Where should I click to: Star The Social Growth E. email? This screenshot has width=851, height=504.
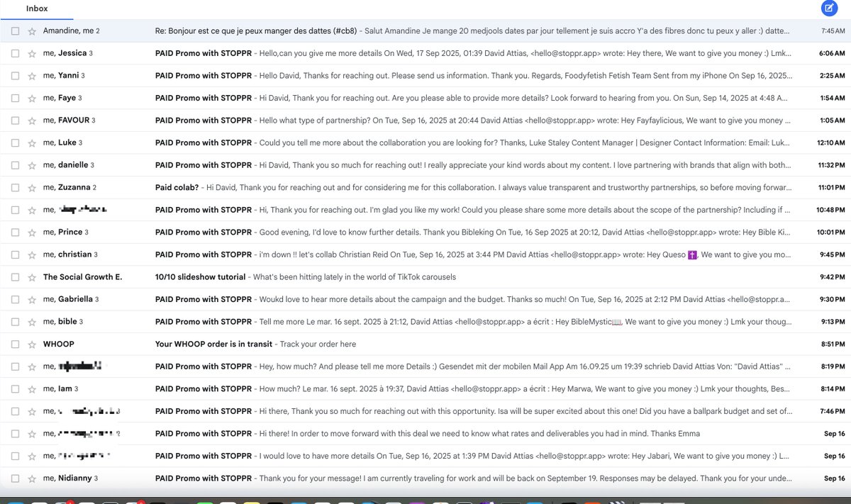tap(32, 277)
